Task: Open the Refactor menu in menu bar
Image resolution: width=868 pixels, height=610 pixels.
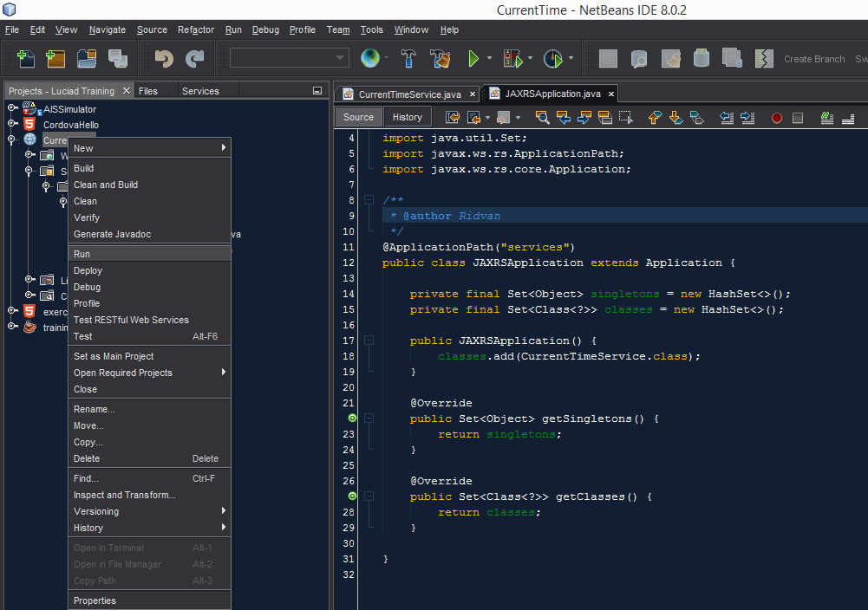Action: click(x=195, y=29)
